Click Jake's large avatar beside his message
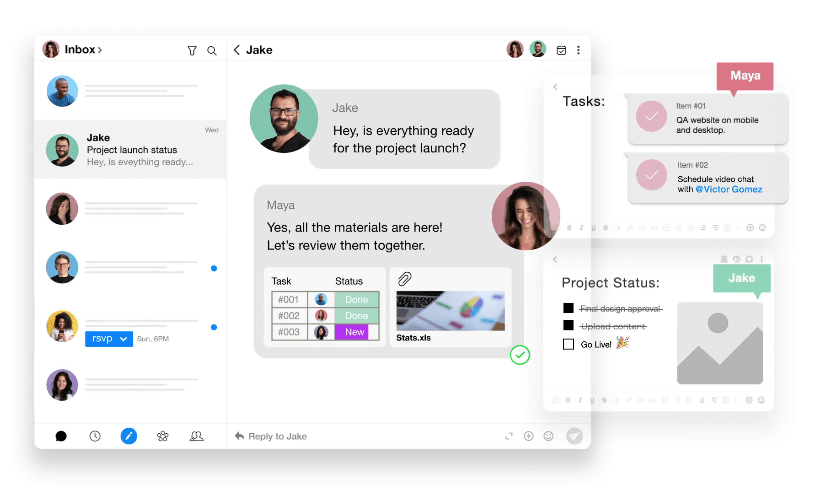Screen dimensions: 814x489 pos(284,119)
